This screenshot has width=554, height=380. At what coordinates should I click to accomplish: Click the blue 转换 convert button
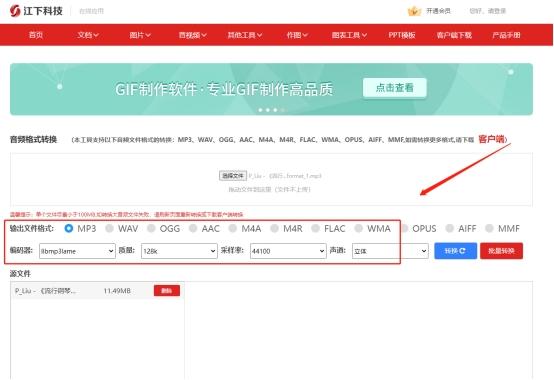pyautogui.click(x=455, y=251)
